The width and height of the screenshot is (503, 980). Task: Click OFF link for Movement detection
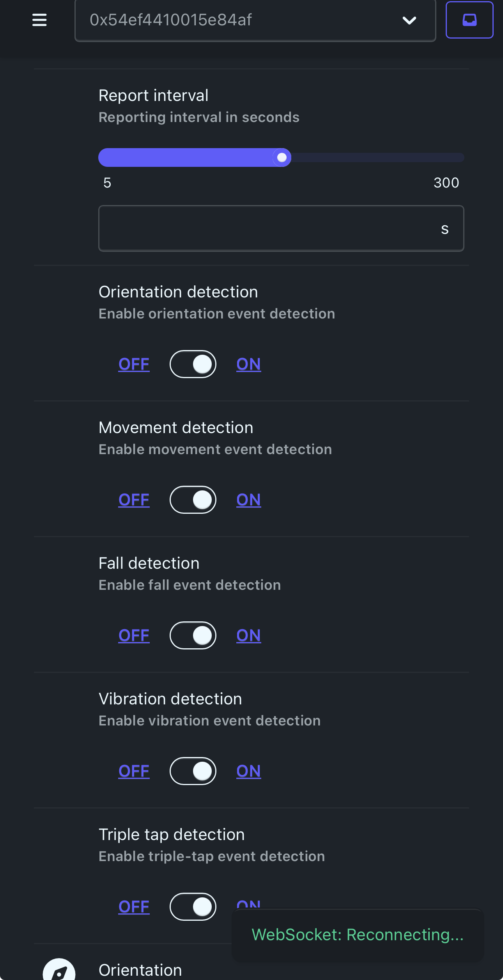tap(134, 500)
